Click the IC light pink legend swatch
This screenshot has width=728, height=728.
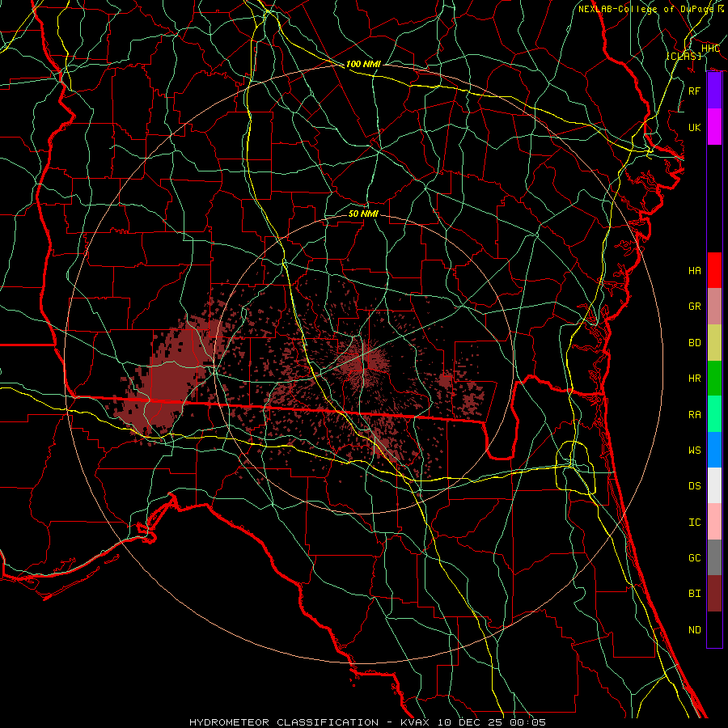[714, 522]
